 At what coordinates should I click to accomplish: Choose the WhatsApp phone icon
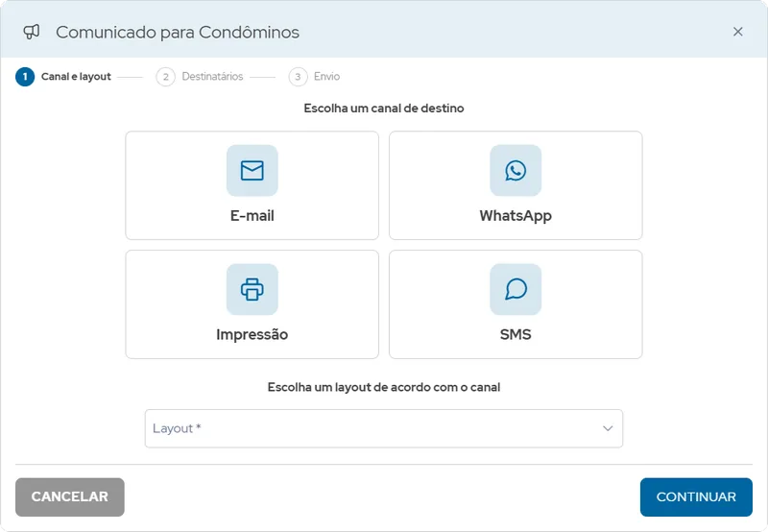pyautogui.click(x=516, y=171)
